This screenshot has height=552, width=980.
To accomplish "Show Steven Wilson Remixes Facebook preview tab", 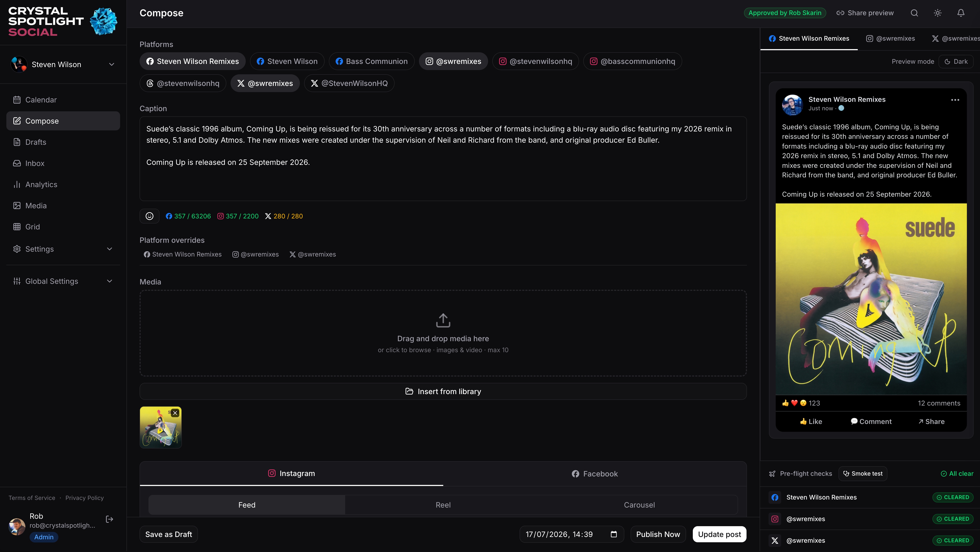I will [809, 39].
